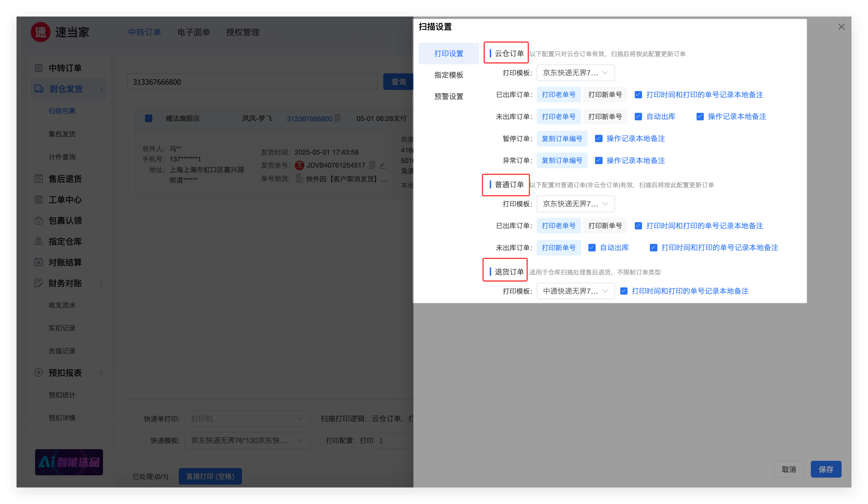
Task: Open 退货订单 打印模板 中通快递 dropdown
Action: coord(575,291)
